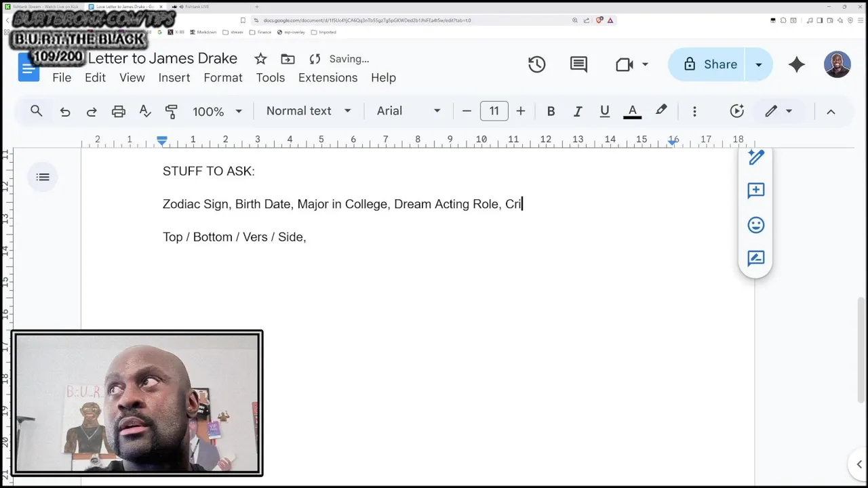This screenshot has width=868, height=488.
Task: Show the side panel arrow at bottom right
Action: click(859, 465)
